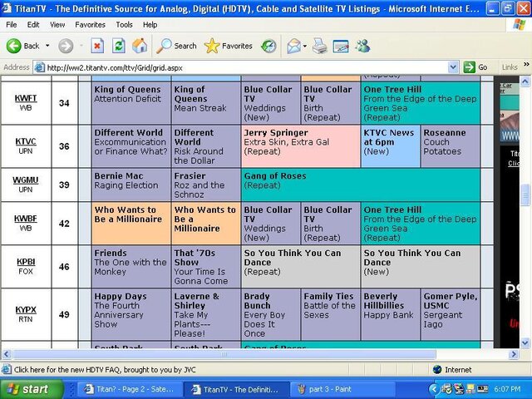
Task: Open the KWFT station link
Action: point(26,98)
